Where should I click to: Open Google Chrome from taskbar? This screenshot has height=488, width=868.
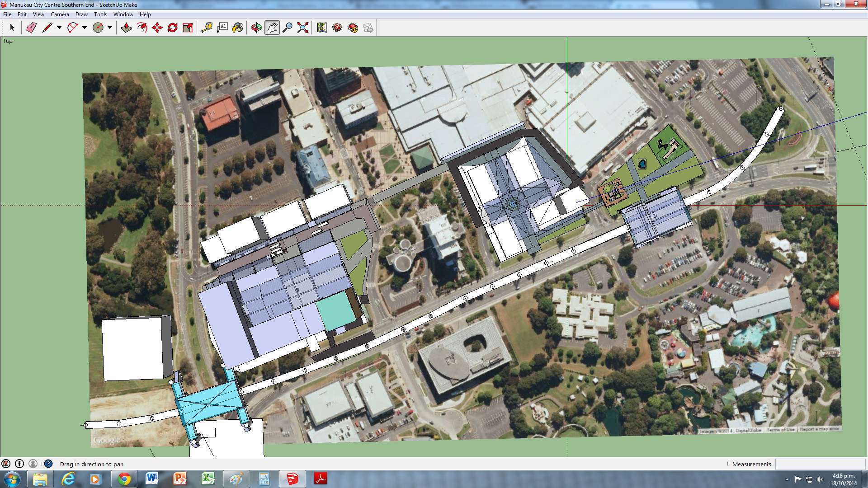tap(124, 479)
